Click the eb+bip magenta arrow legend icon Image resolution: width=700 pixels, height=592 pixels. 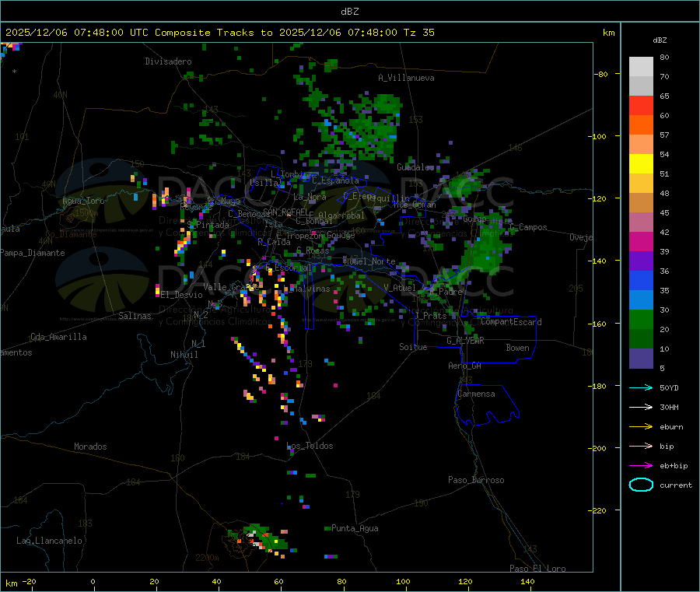pyautogui.click(x=641, y=465)
